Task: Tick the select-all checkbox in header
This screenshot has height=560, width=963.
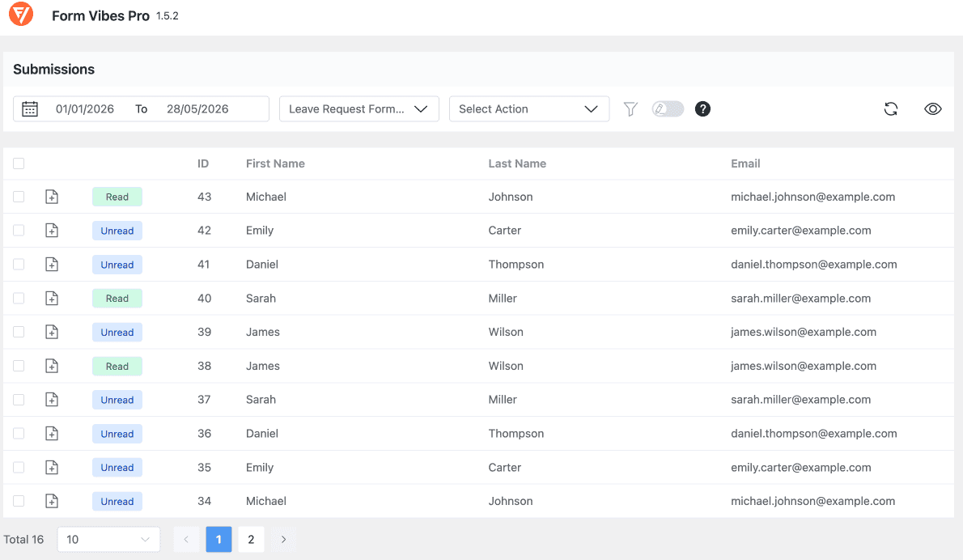Action: point(19,163)
